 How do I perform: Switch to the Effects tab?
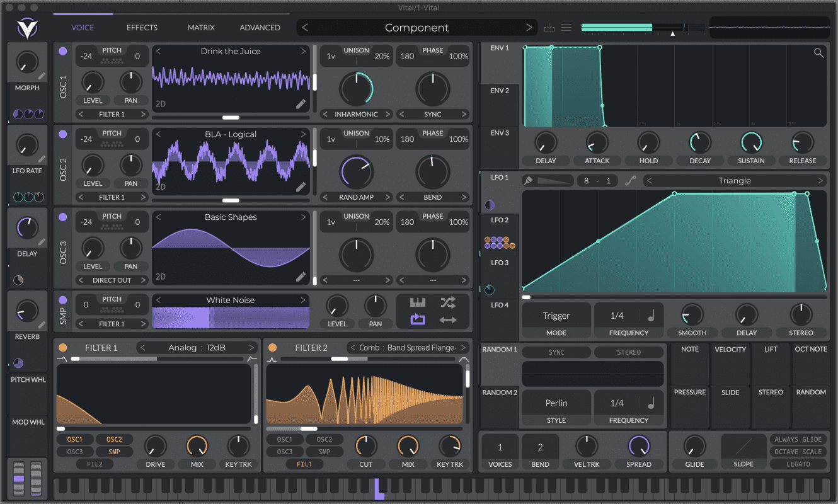[x=142, y=28]
